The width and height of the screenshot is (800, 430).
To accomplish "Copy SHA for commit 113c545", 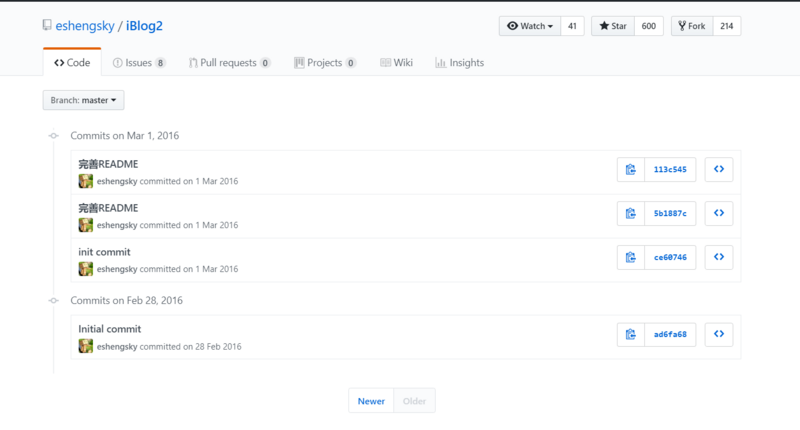I will pos(631,169).
